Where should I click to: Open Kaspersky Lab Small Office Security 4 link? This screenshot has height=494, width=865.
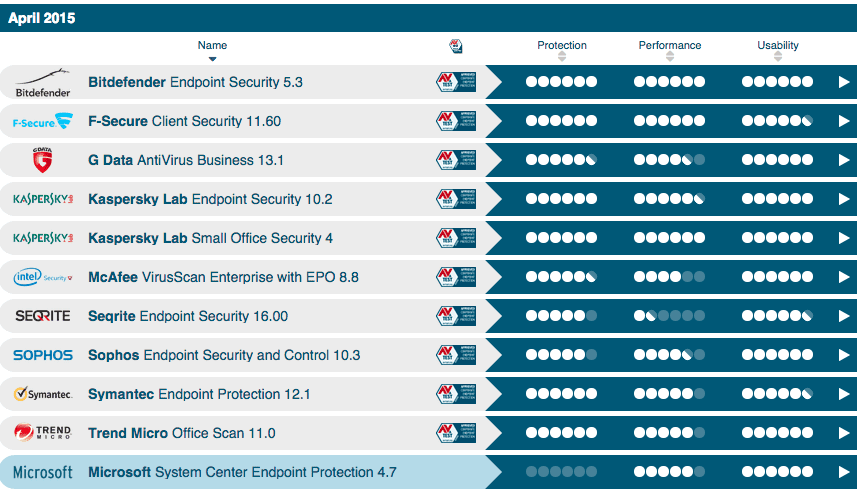[210, 238]
